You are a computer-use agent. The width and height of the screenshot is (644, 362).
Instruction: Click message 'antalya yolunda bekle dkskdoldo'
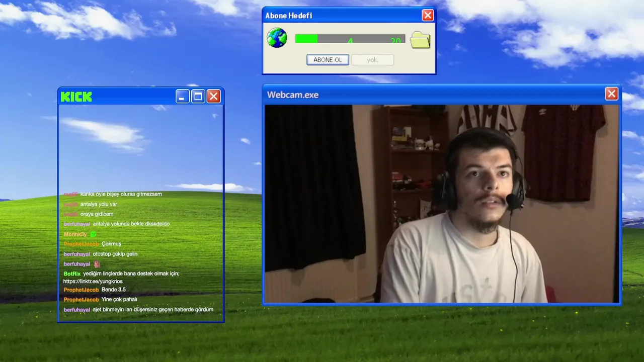131,224
